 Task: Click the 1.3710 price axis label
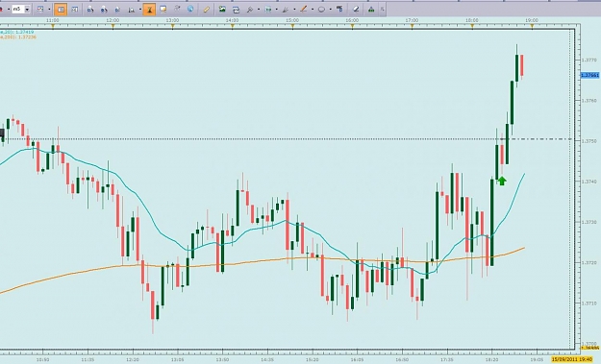pos(589,303)
